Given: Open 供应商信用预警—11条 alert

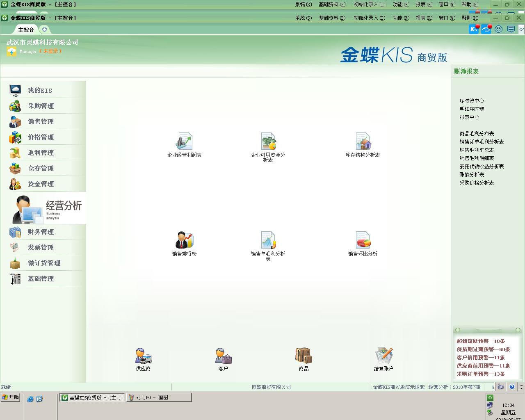Looking at the screenshot, I should point(483,365).
